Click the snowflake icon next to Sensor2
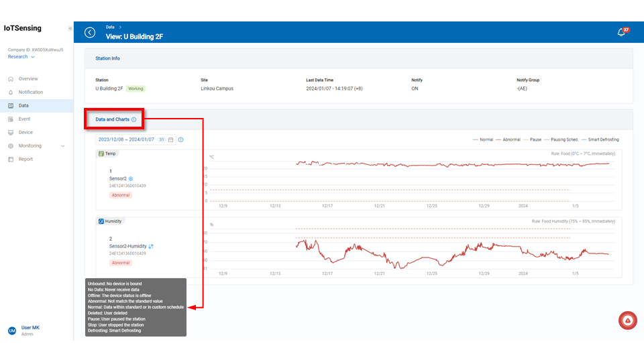This screenshot has width=644, height=362. tap(131, 179)
